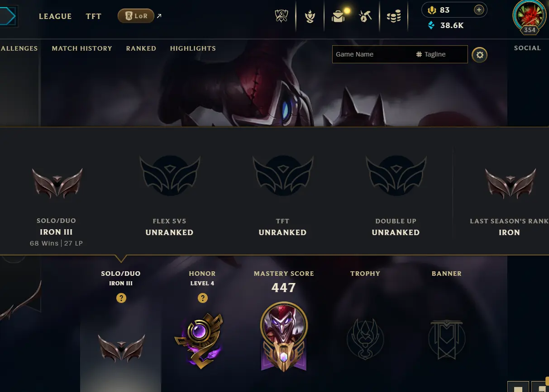Open the Clash trophy icon
The width and height of the screenshot is (549, 392).
click(282, 17)
